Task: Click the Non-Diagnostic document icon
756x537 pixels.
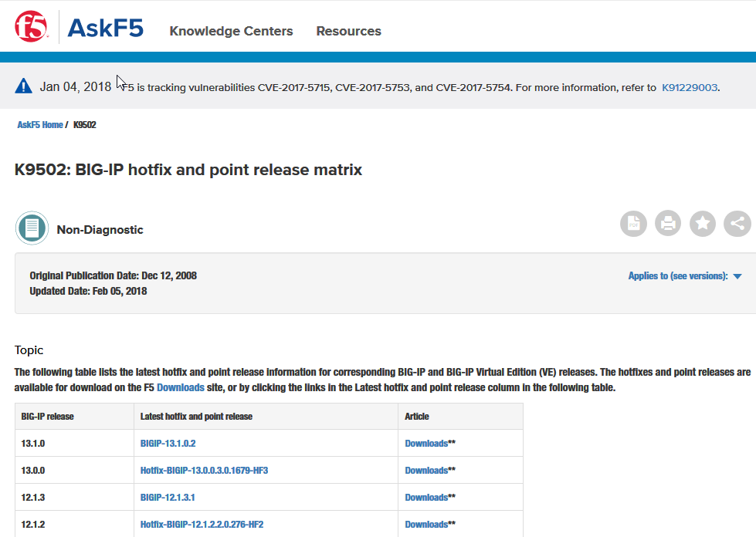Action: click(x=32, y=228)
